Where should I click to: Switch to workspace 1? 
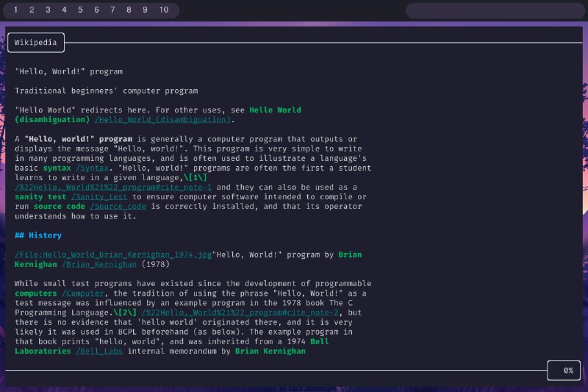(x=15, y=10)
